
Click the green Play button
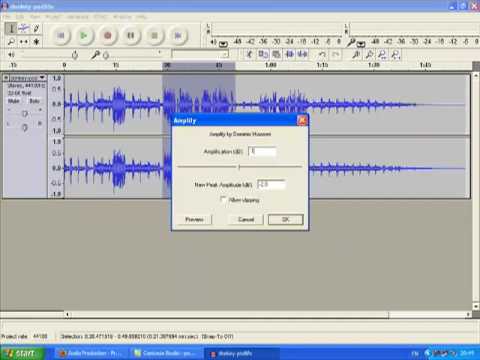pyautogui.click(x=84, y=35)
